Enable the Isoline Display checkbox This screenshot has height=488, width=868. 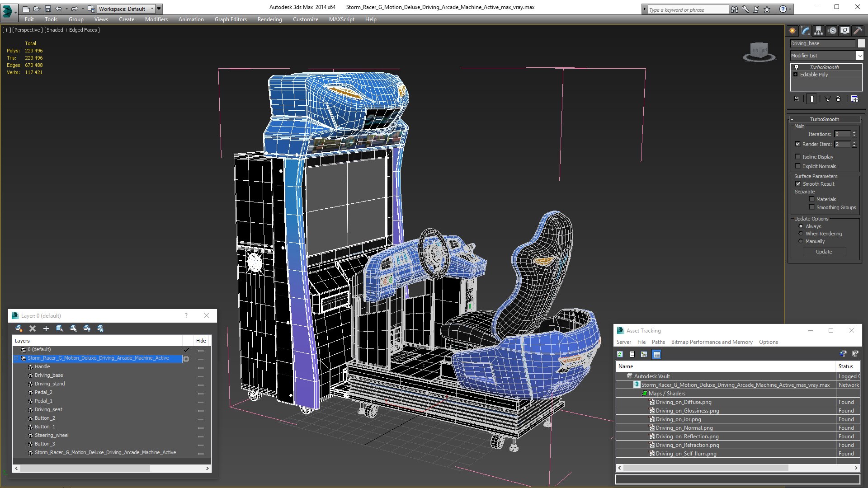[x=798, y=157]
